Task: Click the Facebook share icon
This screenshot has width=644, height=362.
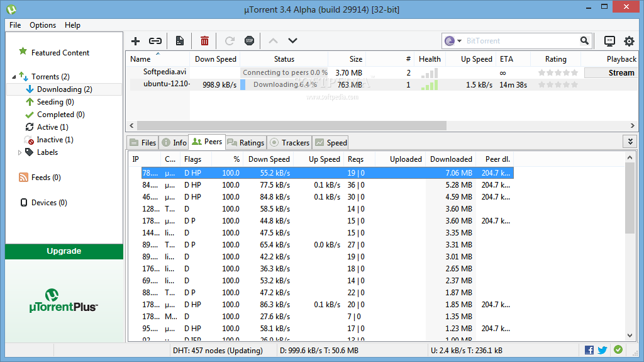Action: 589,350
